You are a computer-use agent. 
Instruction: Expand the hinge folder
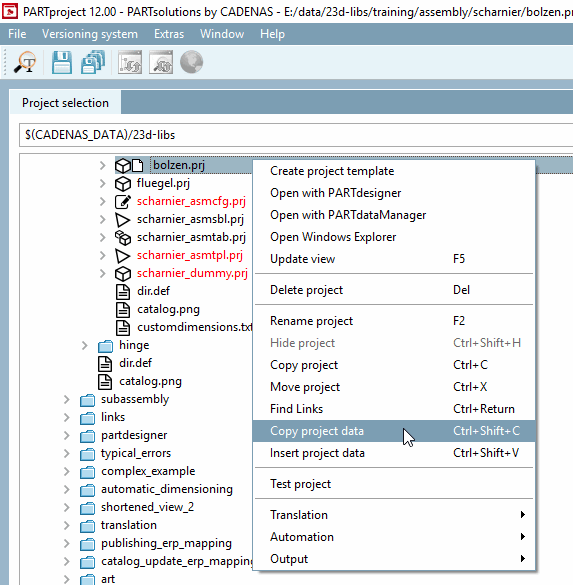pos(85,345)
